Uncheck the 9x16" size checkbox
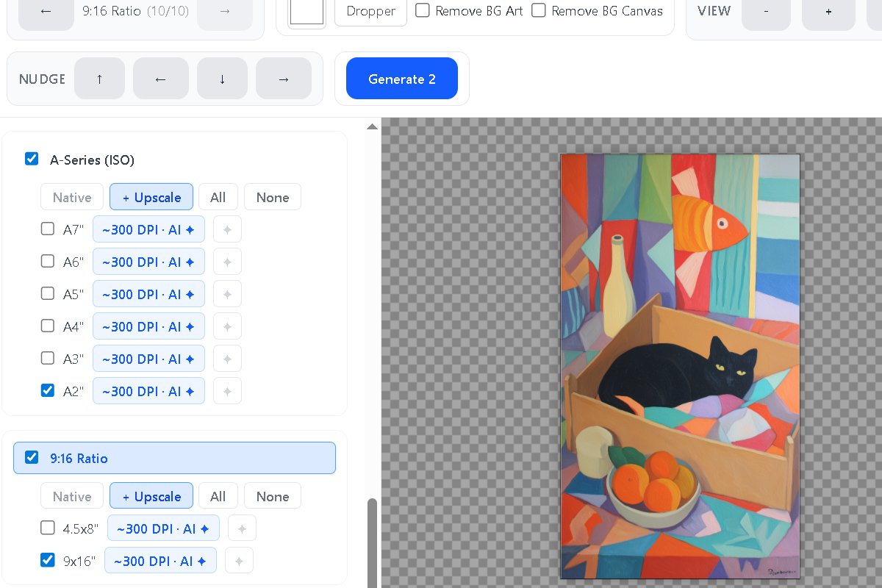 48,559
